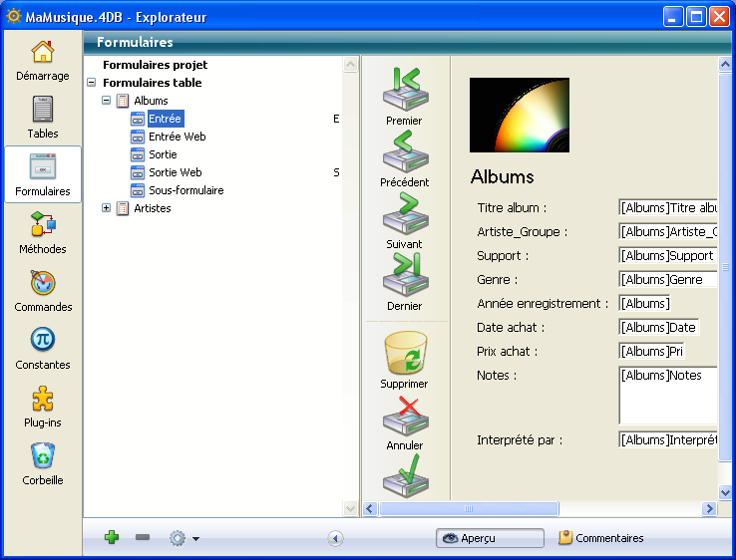Switch to the Tables page
Viewport: 736px width, 560px height.
pyautogui.click(x=42, y=117)
